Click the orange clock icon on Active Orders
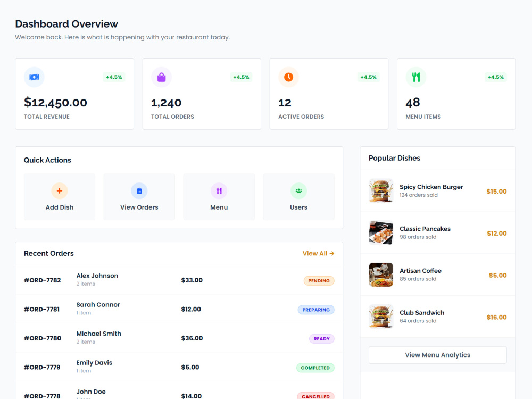The image size is (532, 399). pos(289,77)
